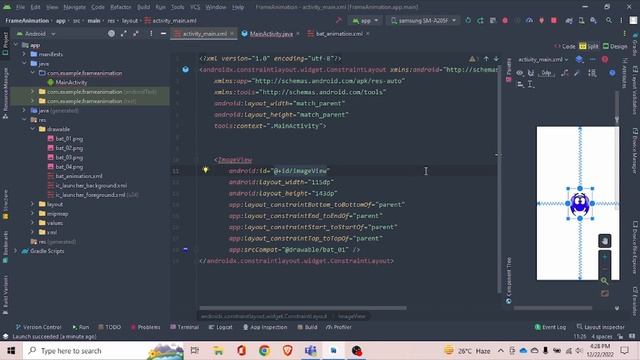Click the Pan hand tool in design view
This screenshot has width=640, height=360.
[604, 241]
